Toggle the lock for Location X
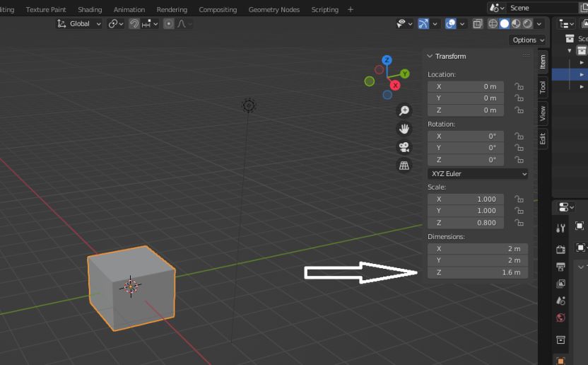The width and height of the screenshot is (588, 365). click(519, 86)
